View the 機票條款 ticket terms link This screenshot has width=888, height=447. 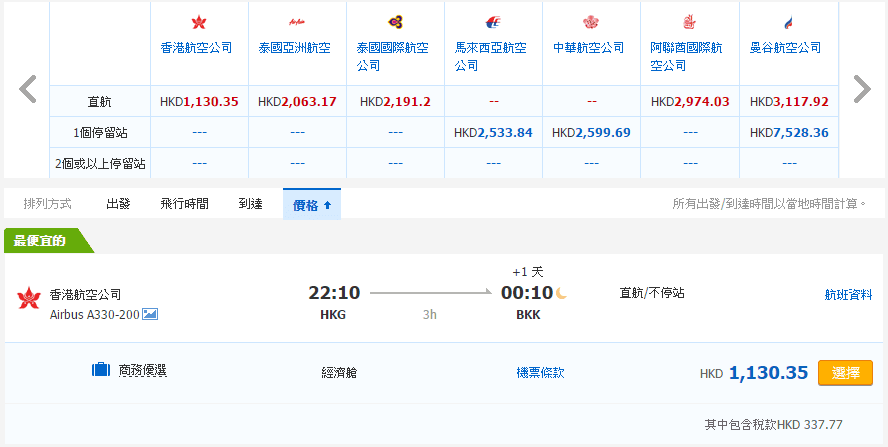tap(540, 372)
